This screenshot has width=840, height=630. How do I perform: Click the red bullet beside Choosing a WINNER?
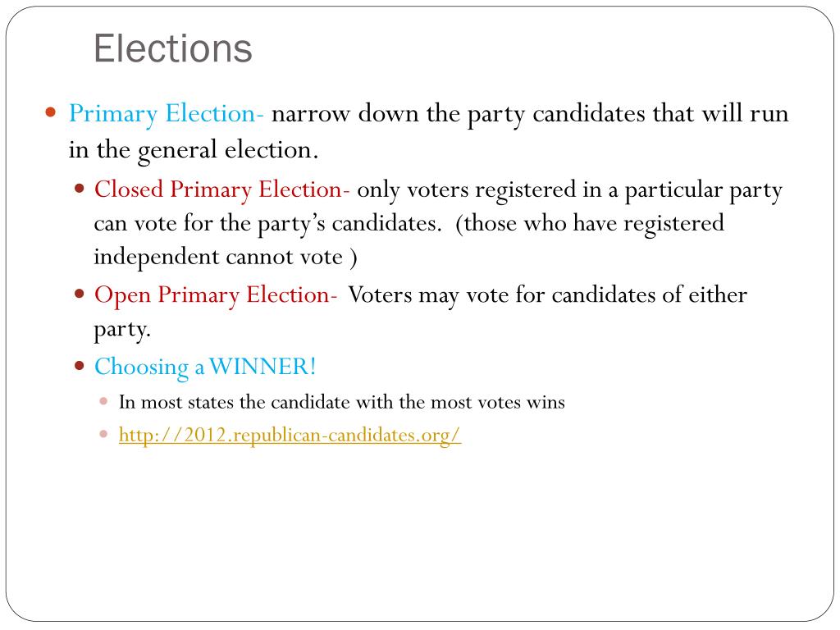pos(80,366)
